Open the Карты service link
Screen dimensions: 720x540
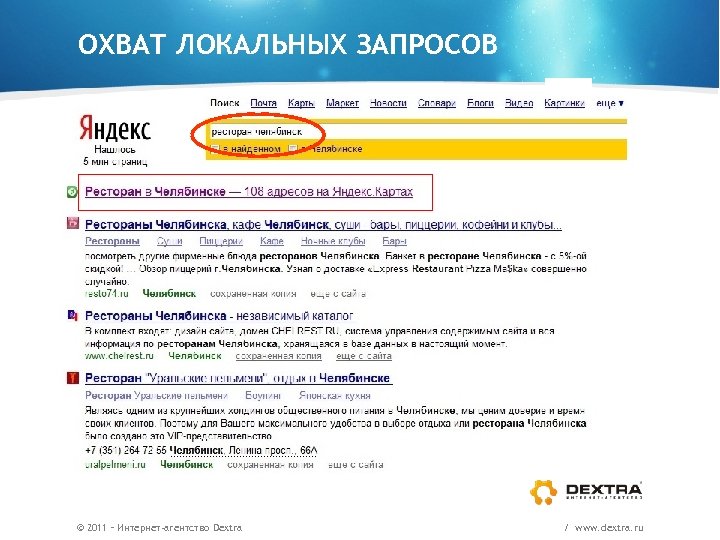(301, 103)
